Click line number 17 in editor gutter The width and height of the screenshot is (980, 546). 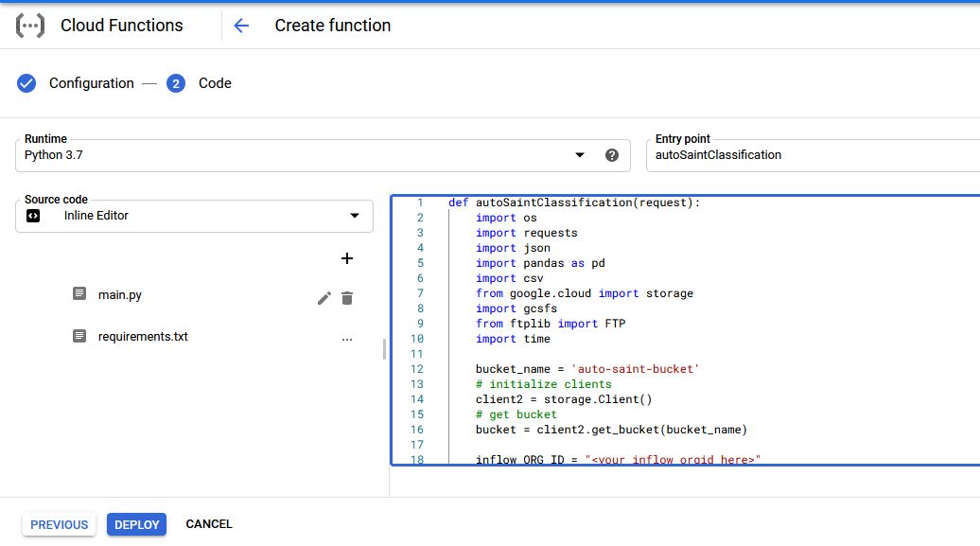tap(417, 445)
